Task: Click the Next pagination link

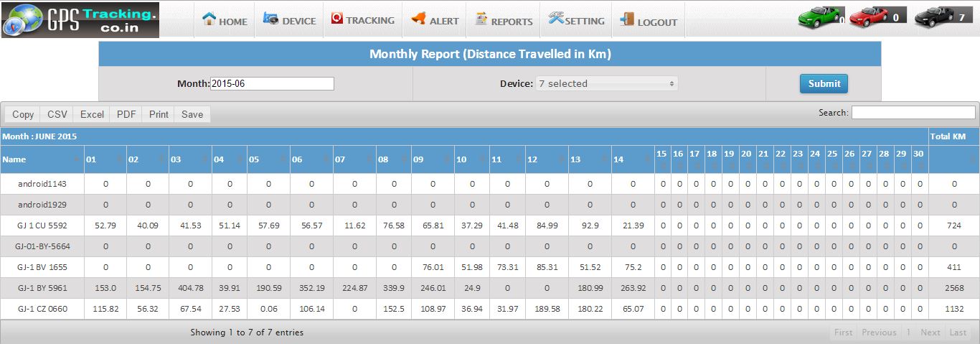Action: (x=930, y=332)
